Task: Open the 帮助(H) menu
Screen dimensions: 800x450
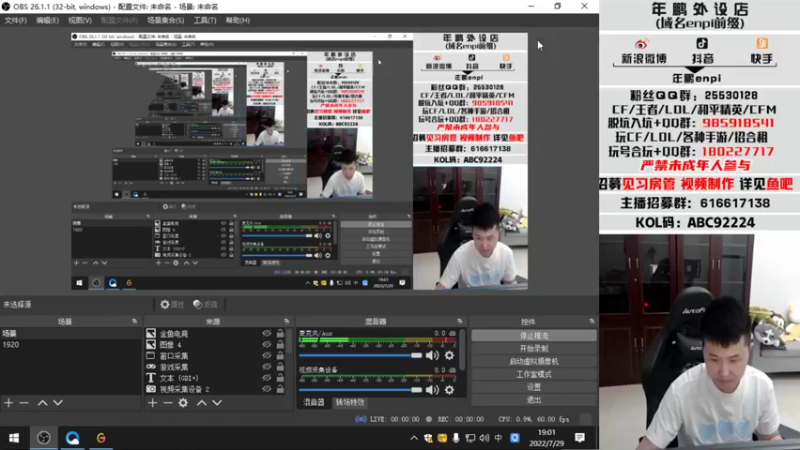Action: click(238, 20)
